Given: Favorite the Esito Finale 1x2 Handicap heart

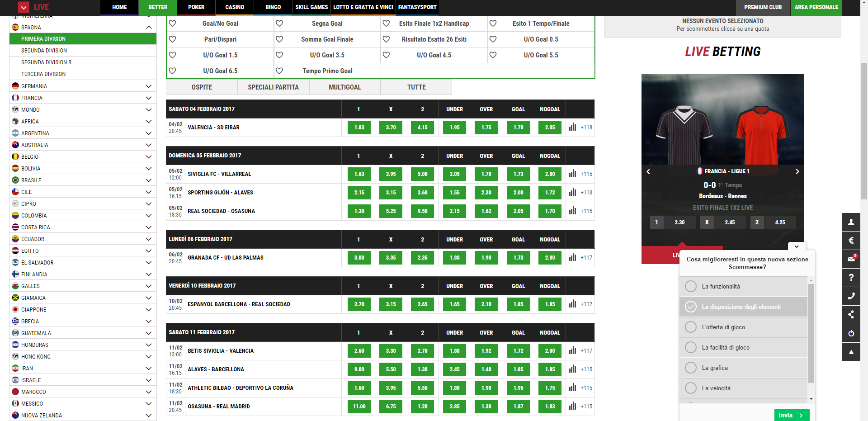Looking at the screenshot, I should (x=386, y=24).
